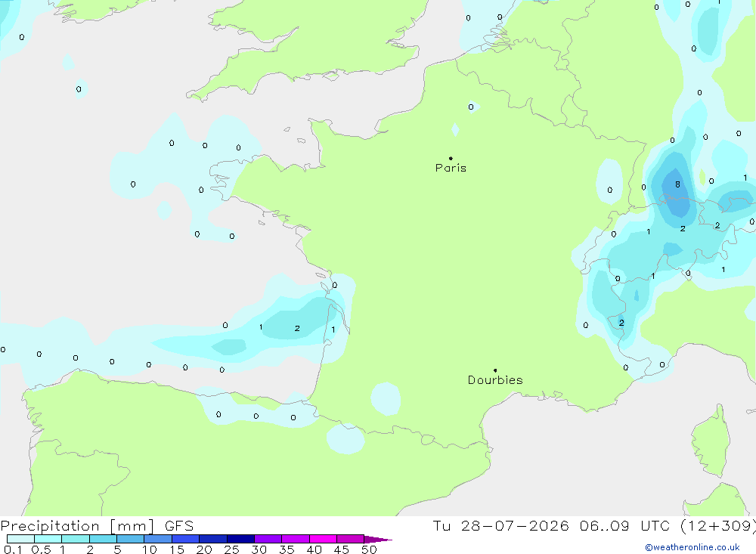The height and width of the screenshot is (554, 756).
Task: Click the 'Tu 28-07-2026' date text
Action: click(x=500, y=526)
